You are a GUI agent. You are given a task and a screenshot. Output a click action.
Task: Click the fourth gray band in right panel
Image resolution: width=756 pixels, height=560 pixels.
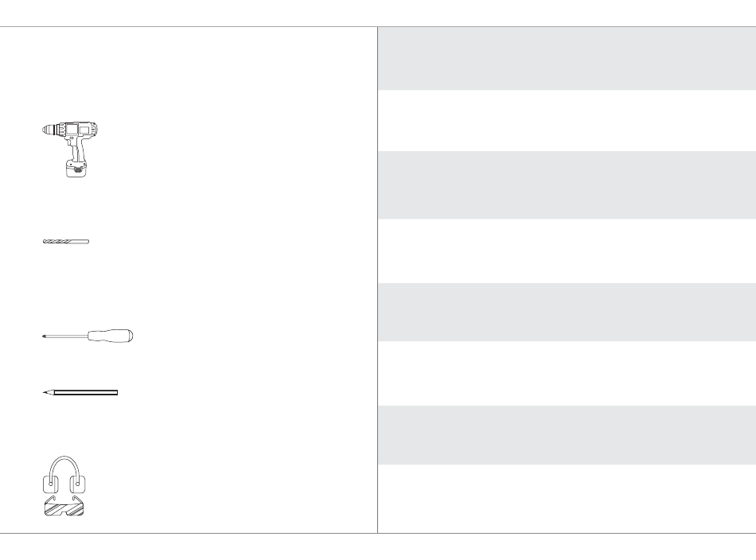click(x=567, y=435)
